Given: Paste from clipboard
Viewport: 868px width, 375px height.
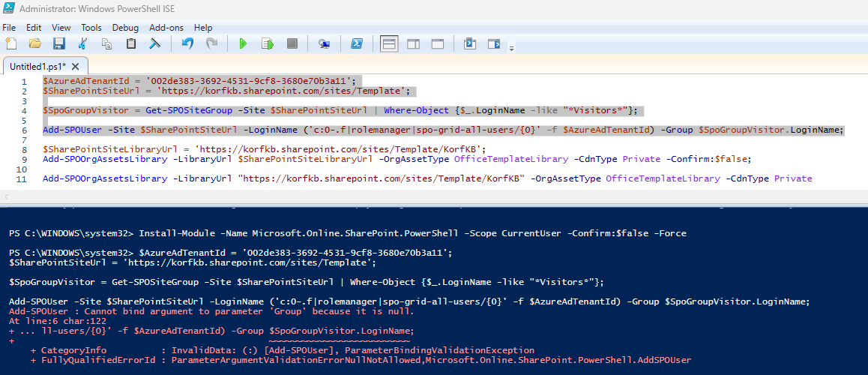Looking at the screenshot, I should tap(131, 43).
